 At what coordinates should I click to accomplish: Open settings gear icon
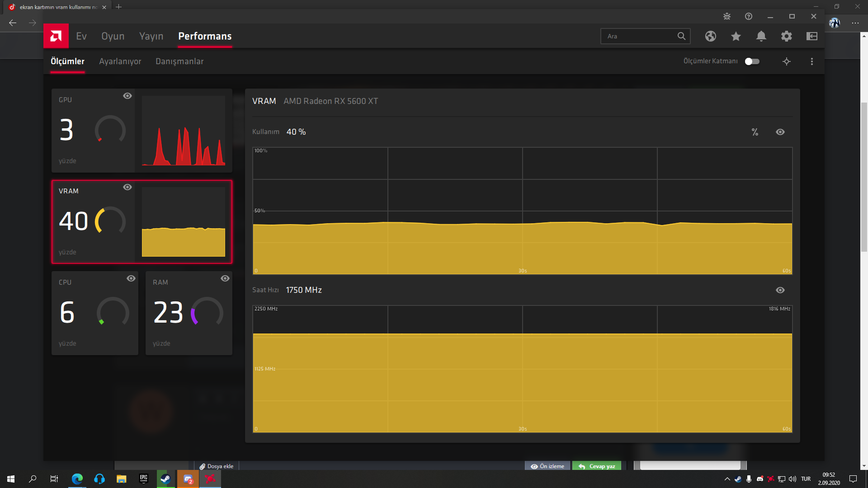(x=787, y=36)
